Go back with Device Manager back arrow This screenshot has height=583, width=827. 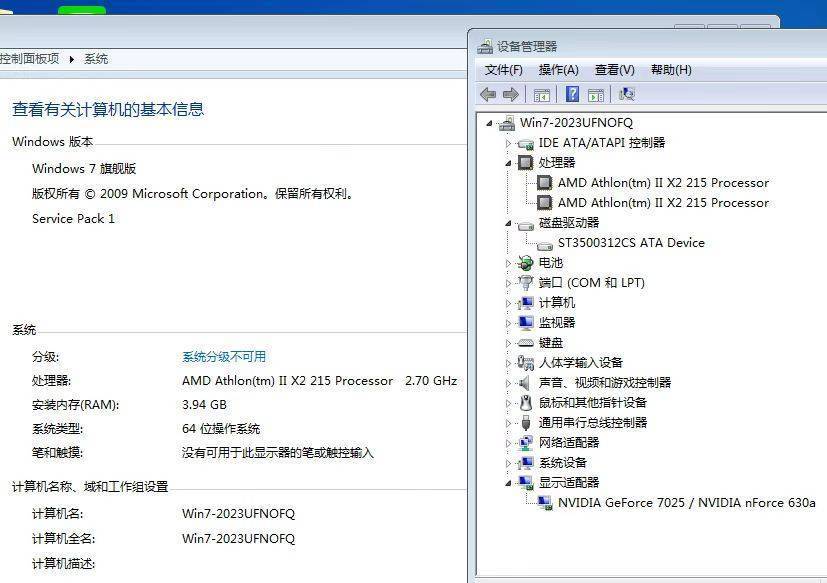[x=488, y=94]
